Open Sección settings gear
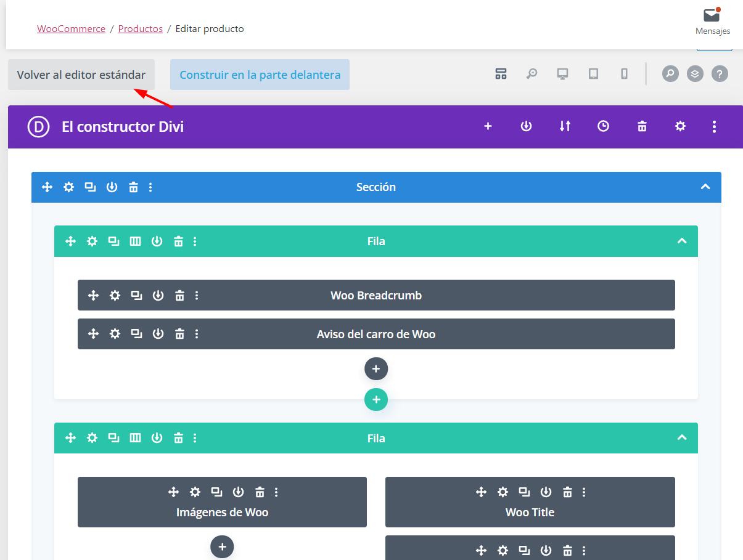743x560 pixels. 69,187
